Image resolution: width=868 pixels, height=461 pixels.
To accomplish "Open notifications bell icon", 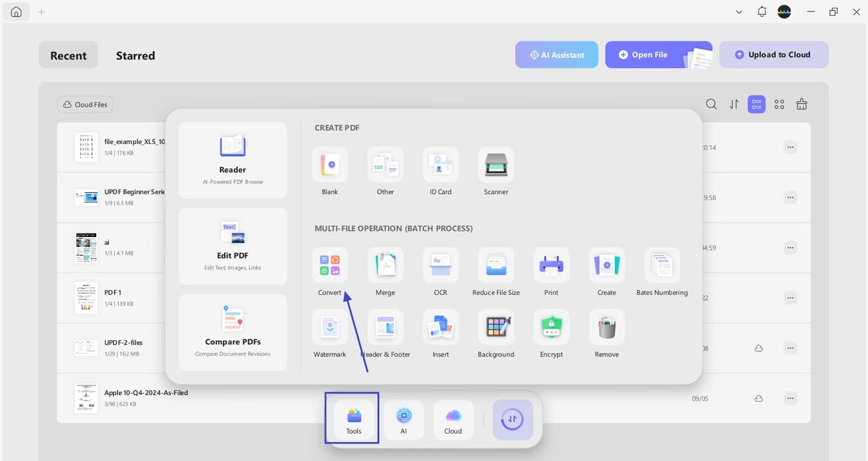I will pyautogui.click(x=762, y=12).
